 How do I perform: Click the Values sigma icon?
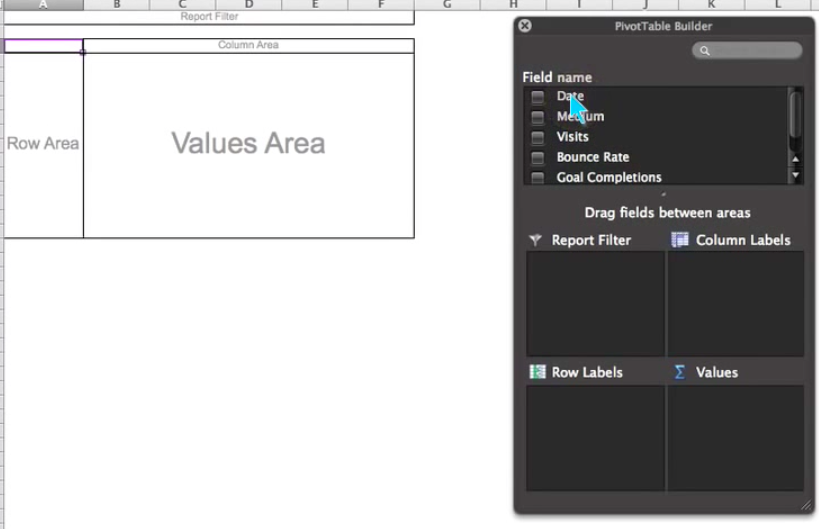(x=680, y=372)
